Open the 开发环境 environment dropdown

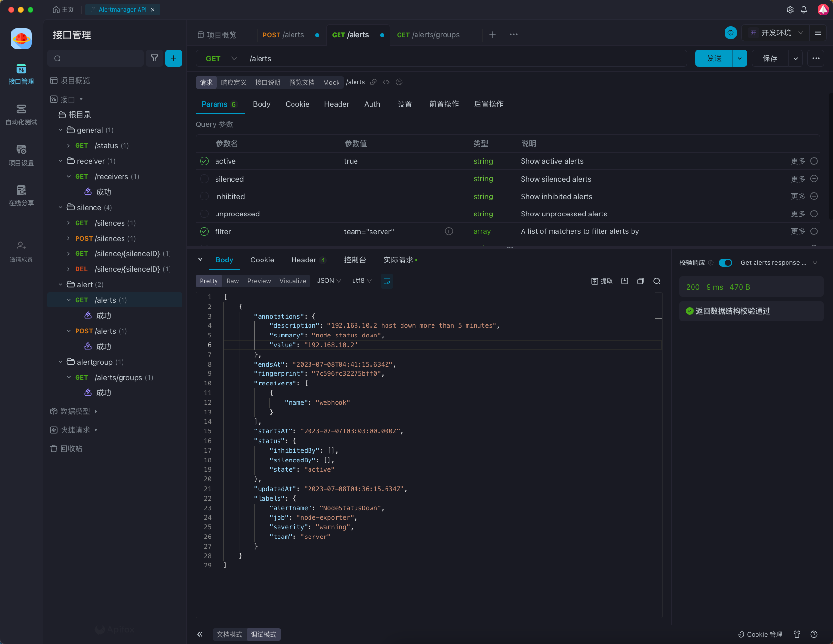coord(776,33)
